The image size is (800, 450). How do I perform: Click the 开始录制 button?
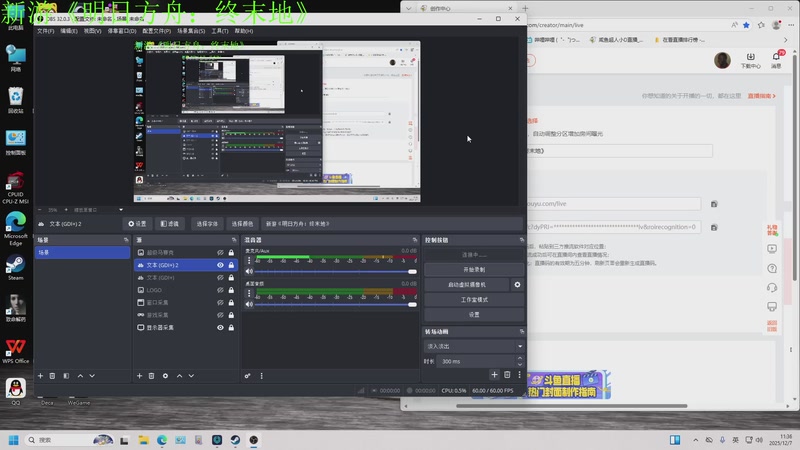point(474,269)
